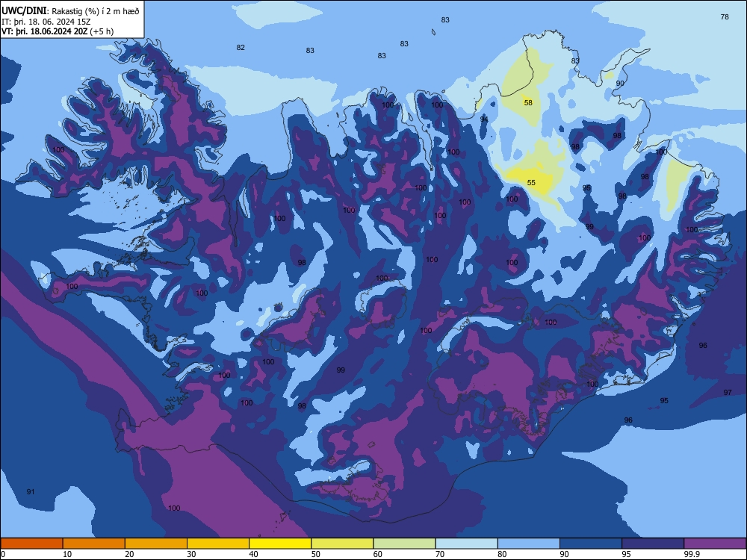Screen dimensions: 747x560
Task: Click the 78 value in the top-right corner
Action: coord(725,16)
